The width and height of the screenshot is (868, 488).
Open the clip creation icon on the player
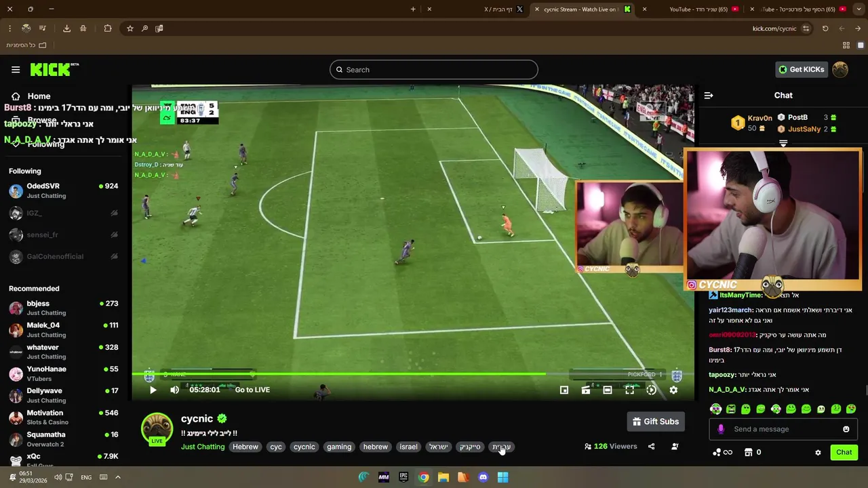click(586, 390)
